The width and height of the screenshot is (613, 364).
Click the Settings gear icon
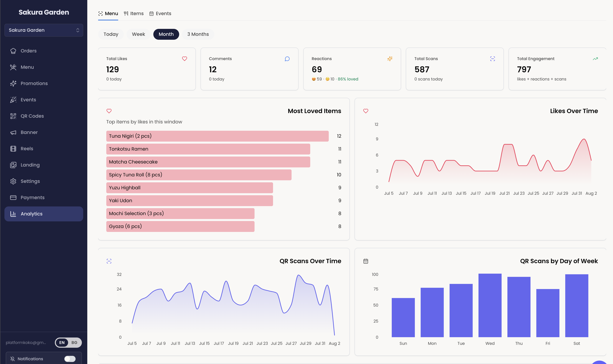(x=13, y=181)
